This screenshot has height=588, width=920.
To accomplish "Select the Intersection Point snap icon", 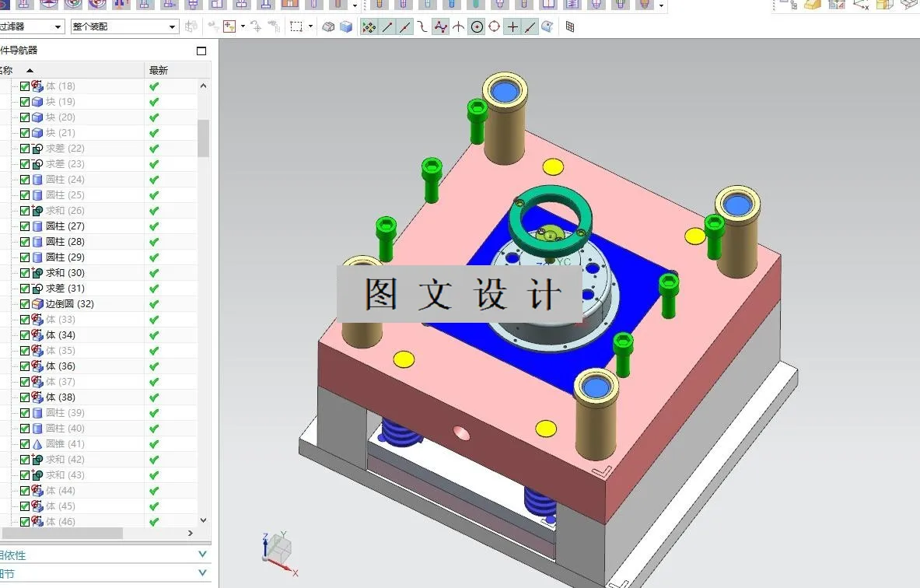I will (x=457, y=26).
